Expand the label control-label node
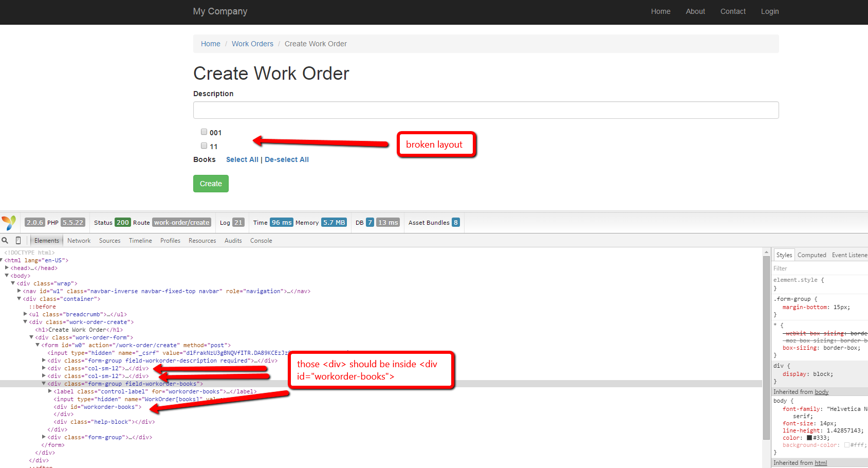 (x=50, y=391)
